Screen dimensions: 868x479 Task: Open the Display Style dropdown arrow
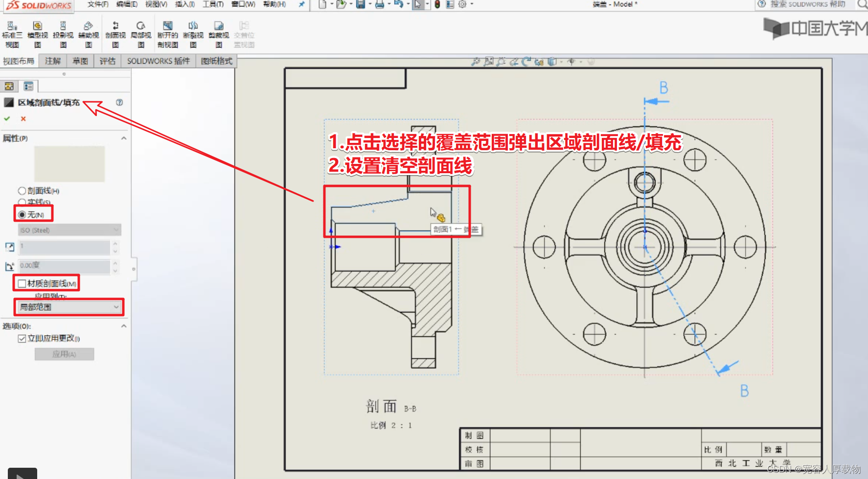(x=562, y=62)
